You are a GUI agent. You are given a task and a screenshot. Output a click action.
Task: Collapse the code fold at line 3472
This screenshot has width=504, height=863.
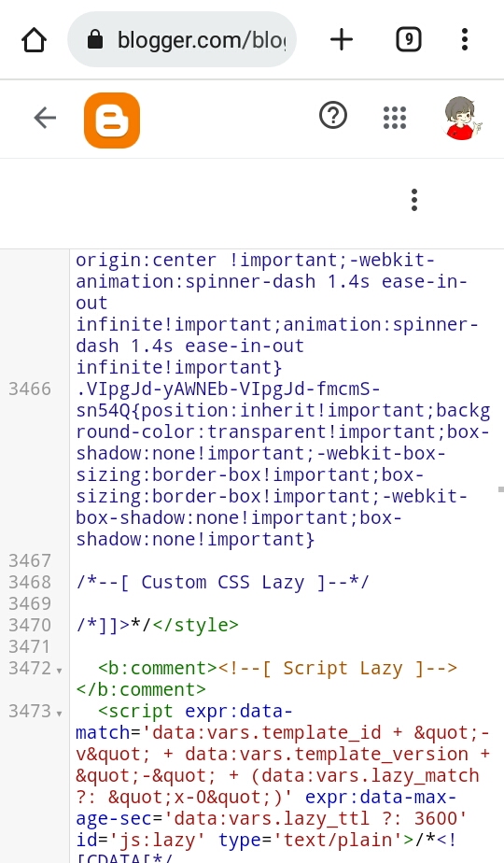click(59, 671)
